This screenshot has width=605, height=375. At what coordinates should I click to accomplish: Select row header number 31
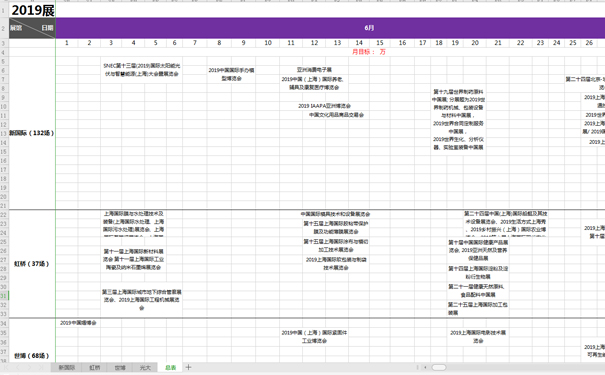point(4,296)
